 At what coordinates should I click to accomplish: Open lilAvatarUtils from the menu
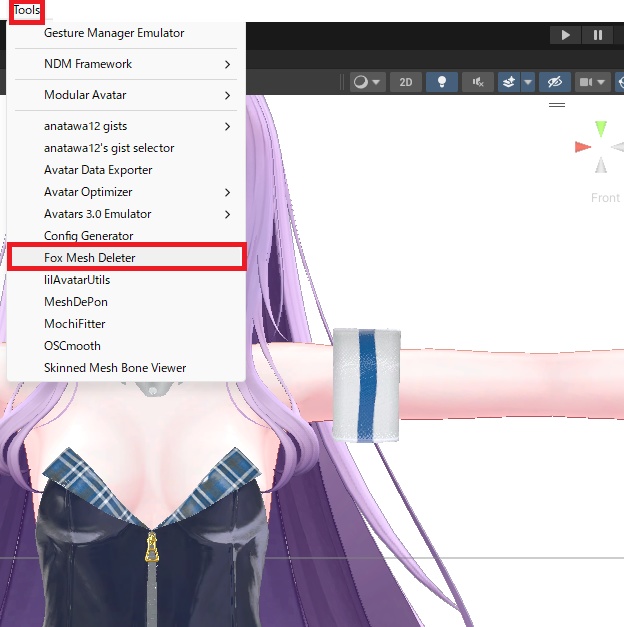pyautogui.click(x=126, y=280)
